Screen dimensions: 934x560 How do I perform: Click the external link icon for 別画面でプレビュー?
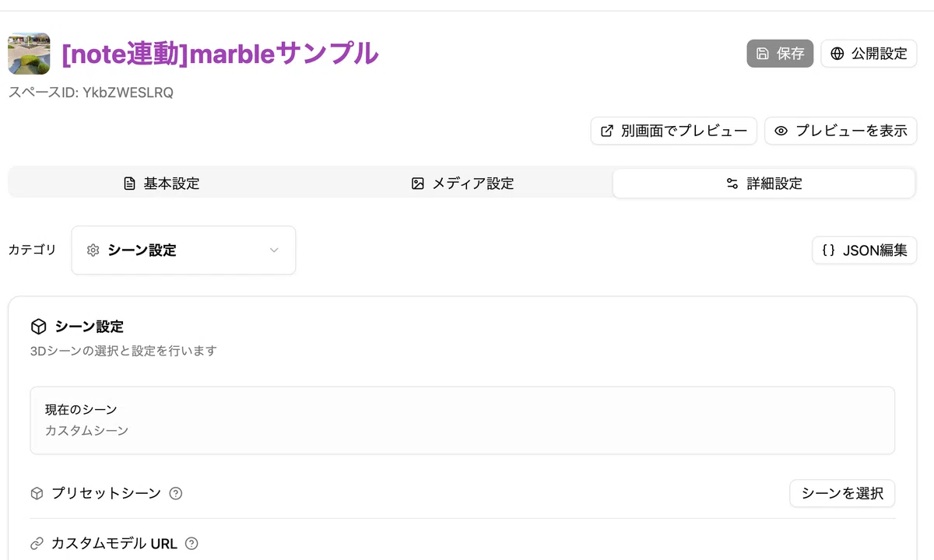pyautogui.click(x=606, y=131)
